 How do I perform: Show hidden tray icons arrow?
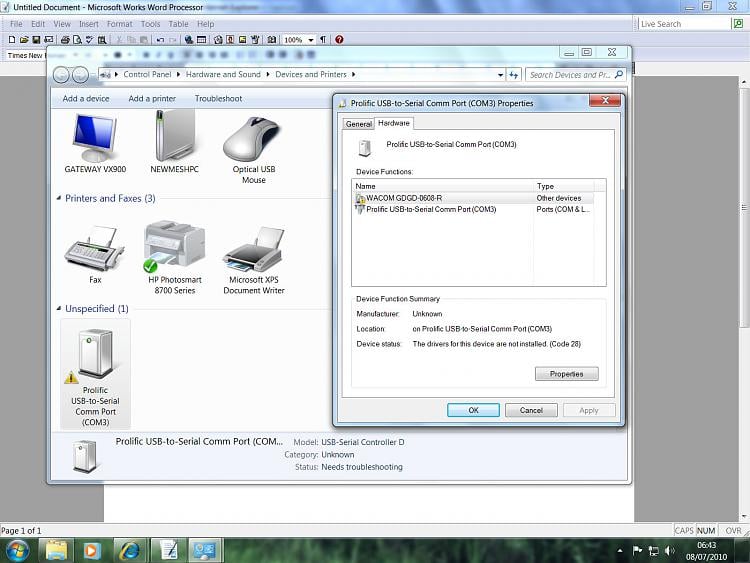[620, 551]
